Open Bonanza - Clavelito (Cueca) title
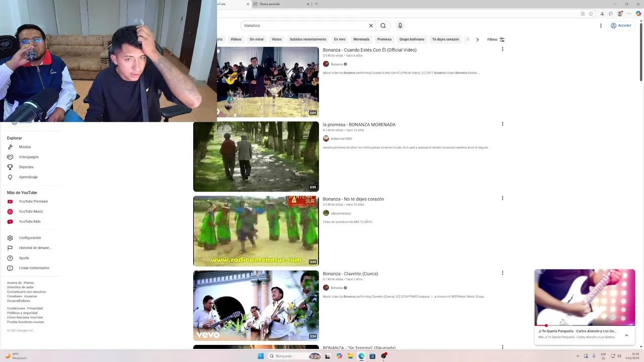The image size is (644, 362). pyautogui.click(x=350, y=274)
